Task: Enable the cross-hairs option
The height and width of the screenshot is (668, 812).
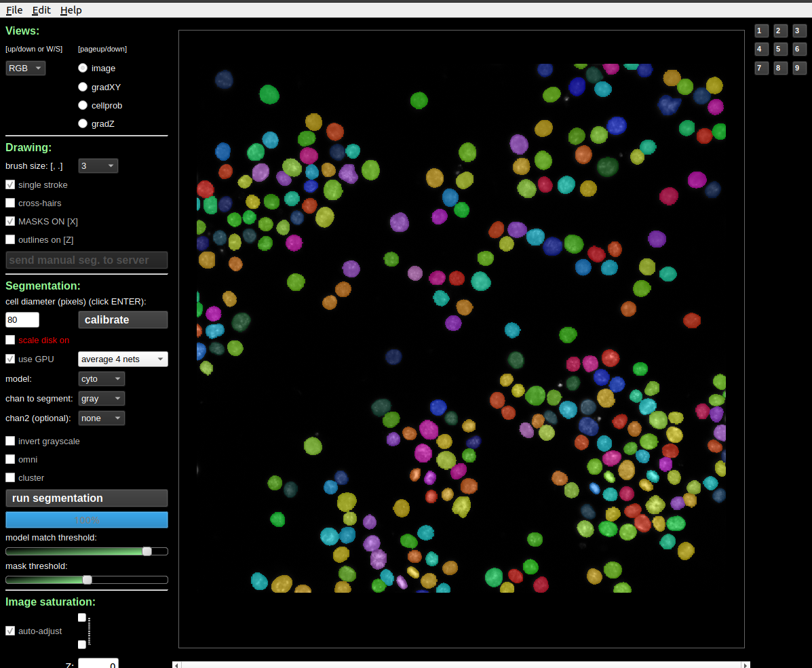Action: pyautogui.click(x=10, y=203)
